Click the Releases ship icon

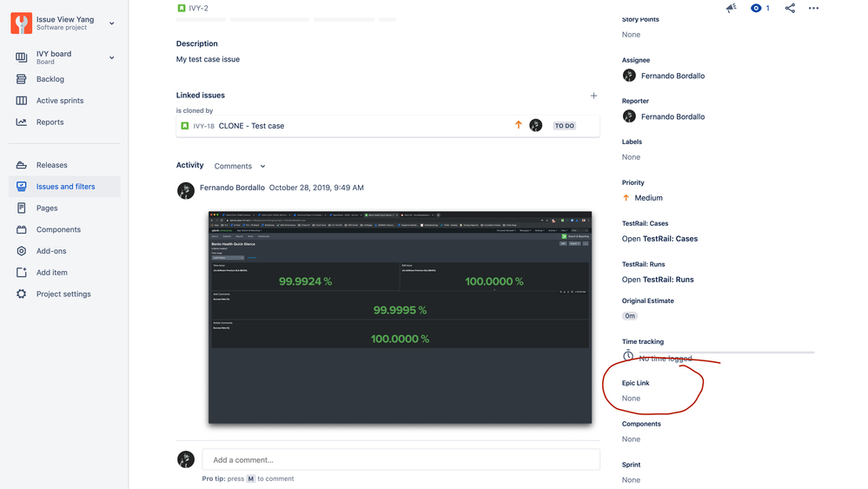(21, 165)
